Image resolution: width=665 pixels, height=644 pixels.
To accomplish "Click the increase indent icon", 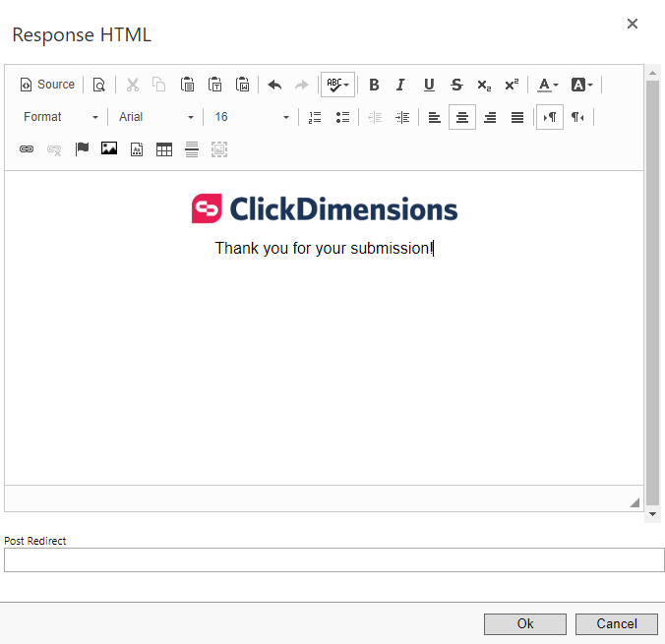I will [x=402, y=117].
